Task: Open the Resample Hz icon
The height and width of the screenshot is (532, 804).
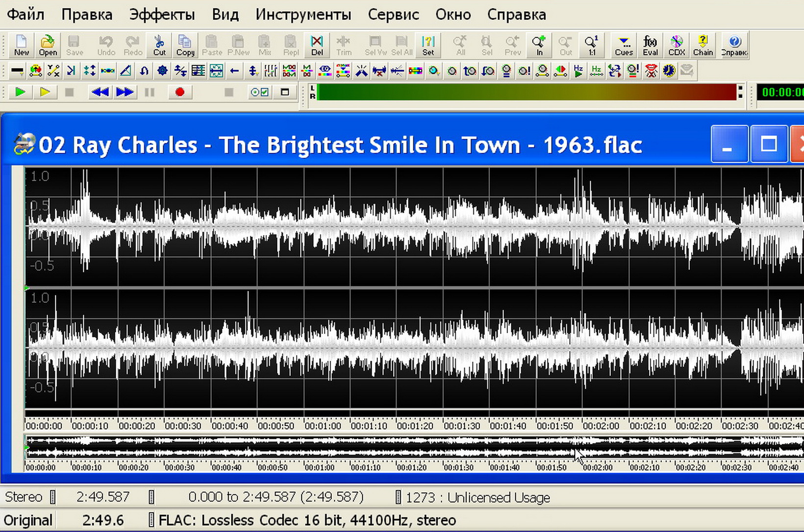Action: tap(597, 72)
